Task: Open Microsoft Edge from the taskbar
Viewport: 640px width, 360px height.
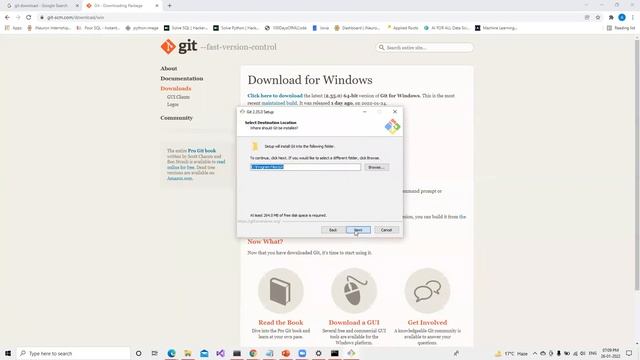Action: 171,353
